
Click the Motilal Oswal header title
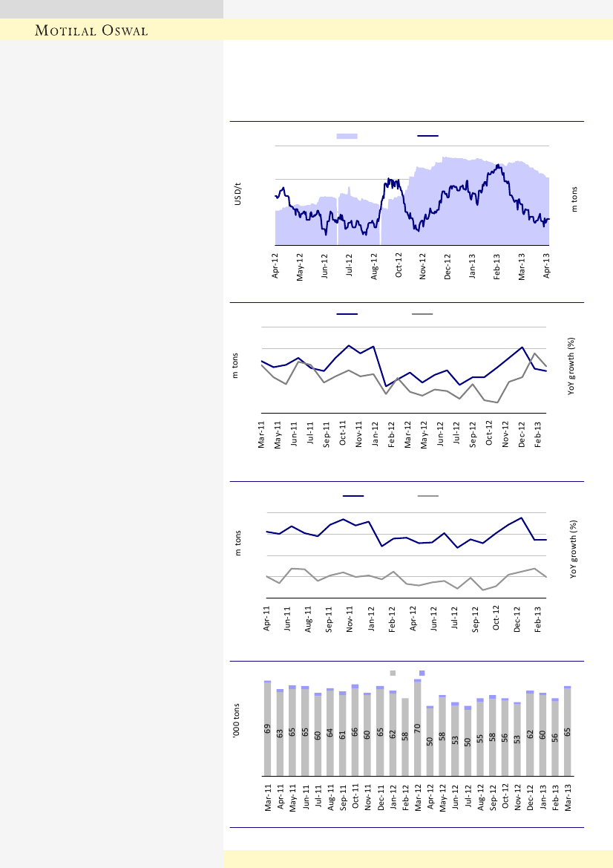pos(92,30)
